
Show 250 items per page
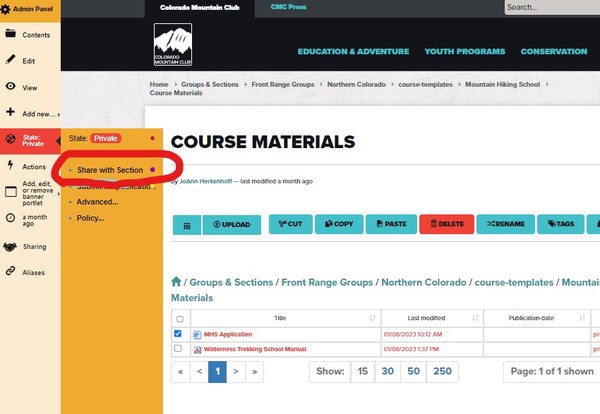442,372
